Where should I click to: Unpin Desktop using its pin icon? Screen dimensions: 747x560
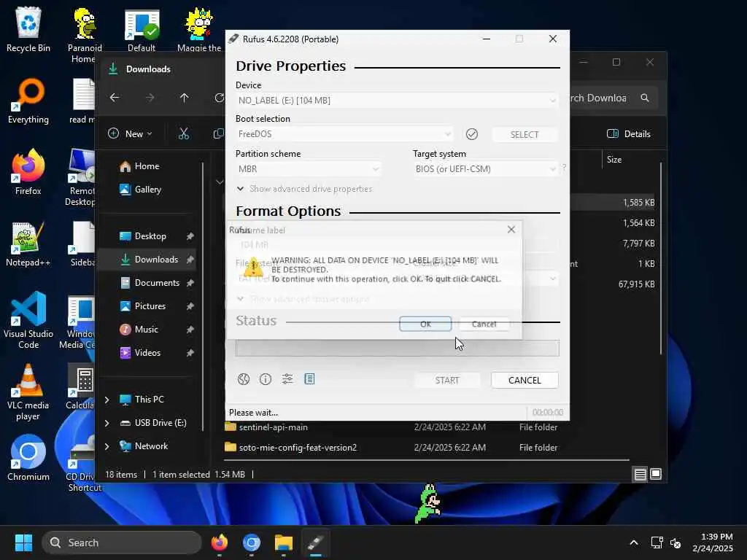click(x=190, y=236)
